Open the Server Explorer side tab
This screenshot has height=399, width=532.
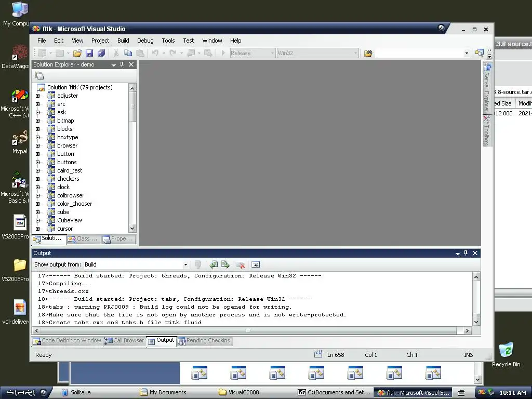pyautogui.click(x=487, y=88)
